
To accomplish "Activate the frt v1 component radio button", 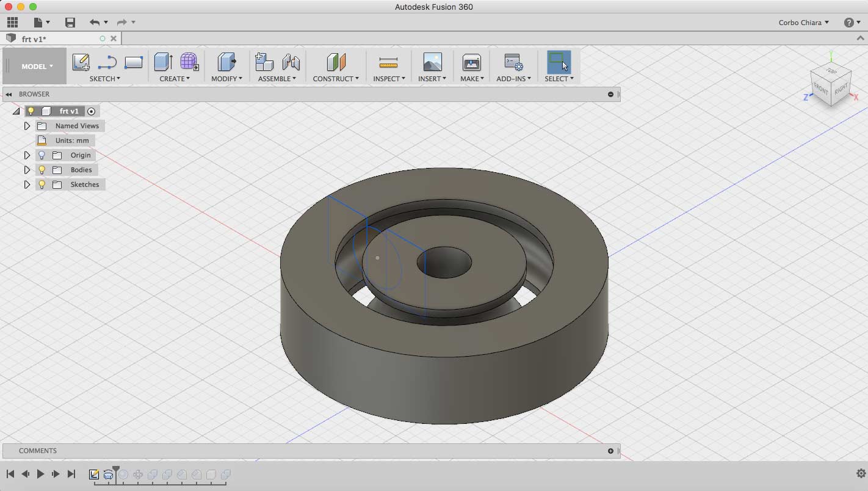I will 91,111.
